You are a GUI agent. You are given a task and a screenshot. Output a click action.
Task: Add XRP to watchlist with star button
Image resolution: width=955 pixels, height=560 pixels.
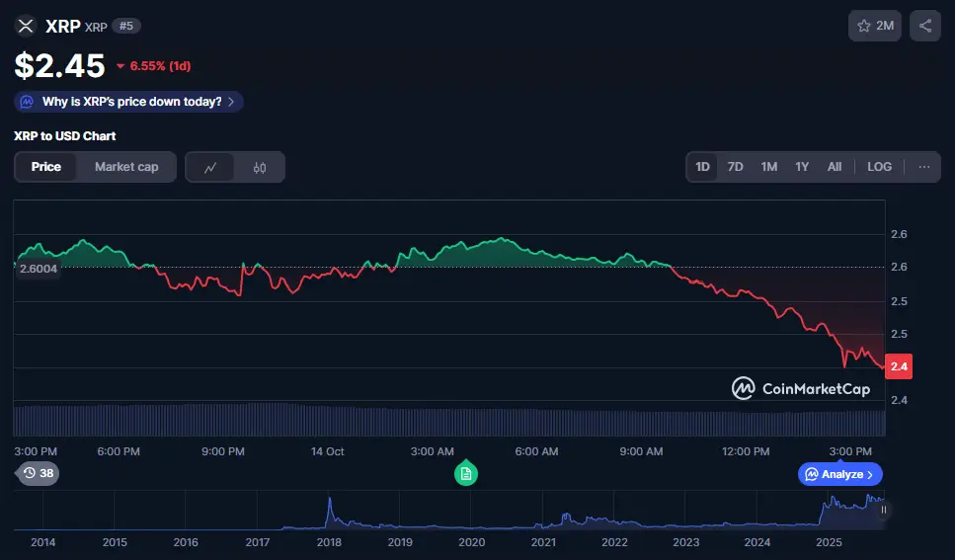pos(875,26)
